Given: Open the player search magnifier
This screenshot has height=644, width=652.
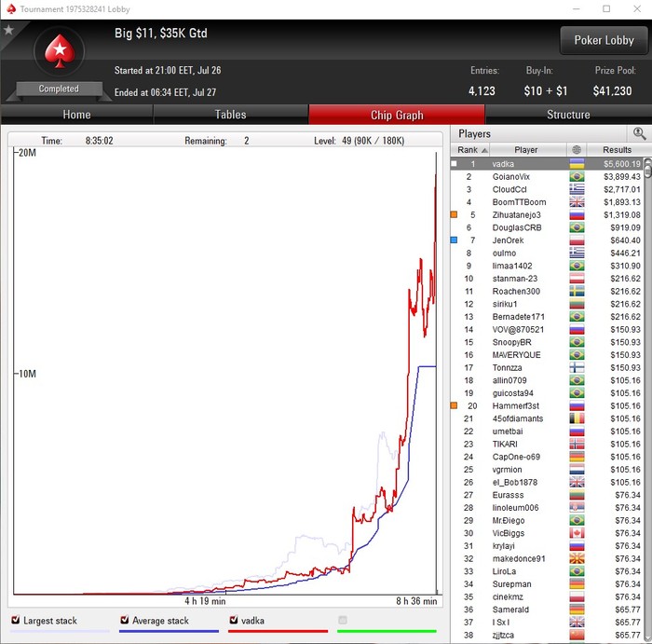Looking at the screenshot, I should tap(639, 133).
